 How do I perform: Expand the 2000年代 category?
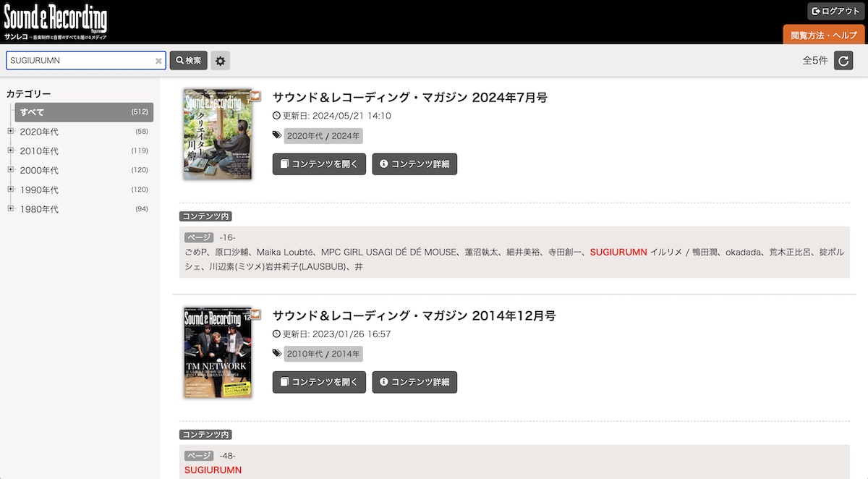pos(10,171)
